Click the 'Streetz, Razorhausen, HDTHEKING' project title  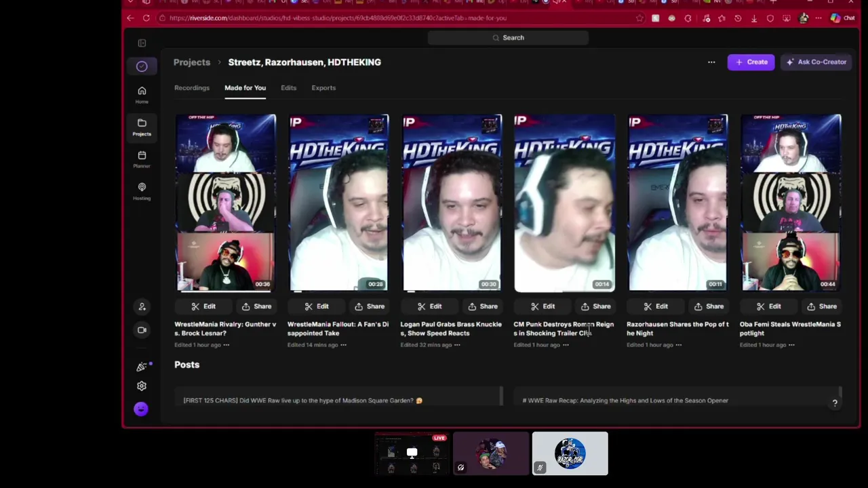pos(304,62)
